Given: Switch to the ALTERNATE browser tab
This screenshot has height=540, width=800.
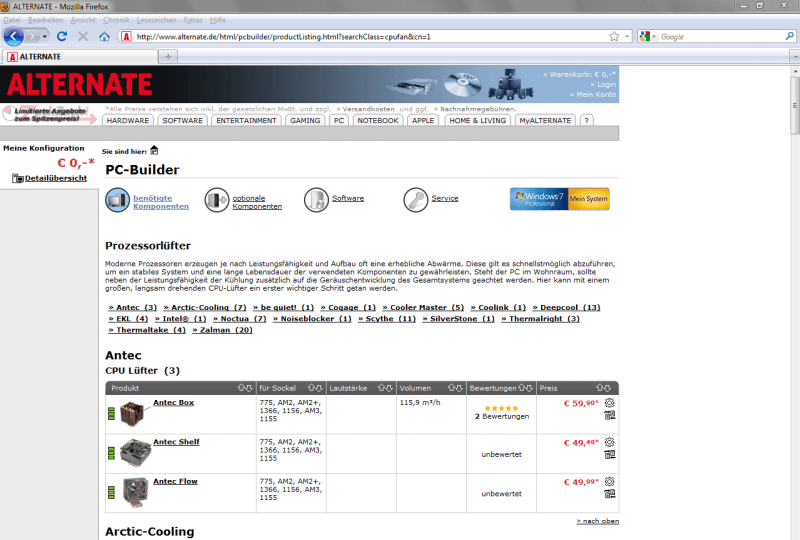Looking at the screenshot, I should (79, 57).
